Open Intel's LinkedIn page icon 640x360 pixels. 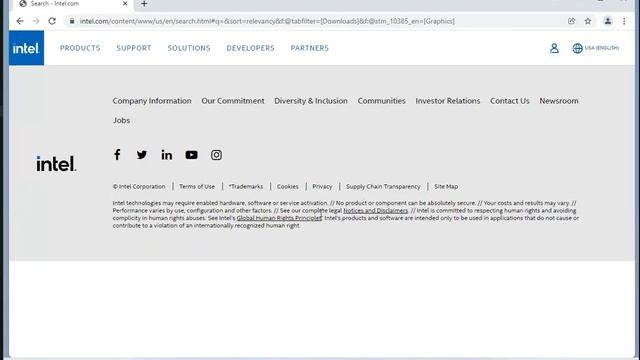pos(167,155)
